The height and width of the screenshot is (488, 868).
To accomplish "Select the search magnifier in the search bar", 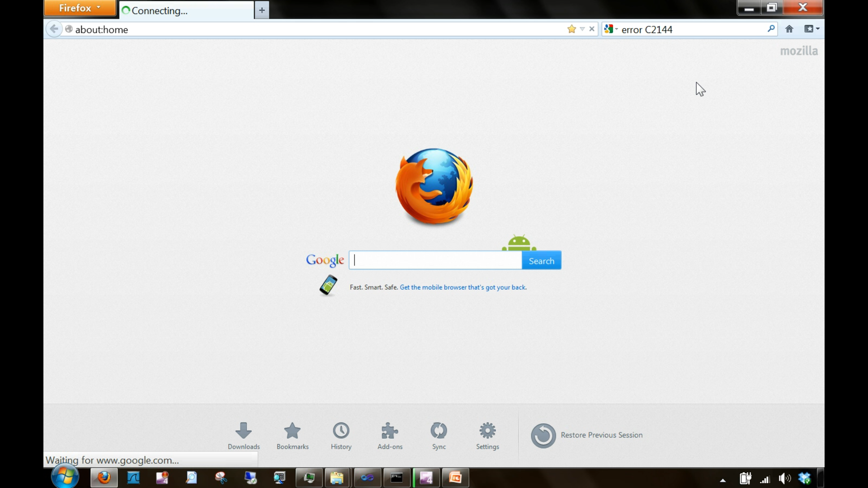I will coord(771,29).
